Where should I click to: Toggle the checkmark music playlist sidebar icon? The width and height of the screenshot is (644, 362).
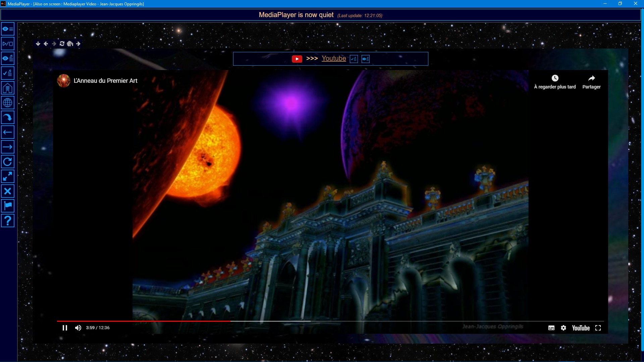(8, 73)
